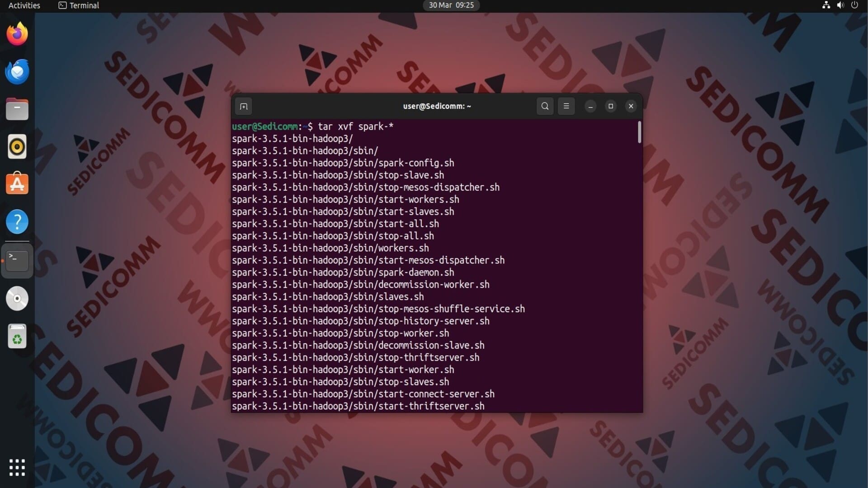Launch Rhythmbox music player
Screen dimensions: 868x488
click(17, 146)
